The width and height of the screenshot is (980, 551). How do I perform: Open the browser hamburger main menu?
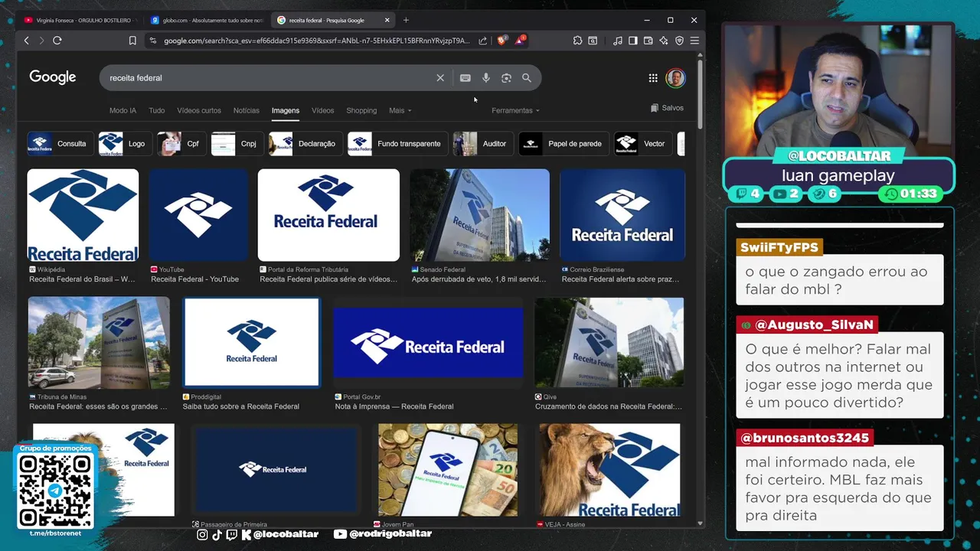tap(694, 41)
